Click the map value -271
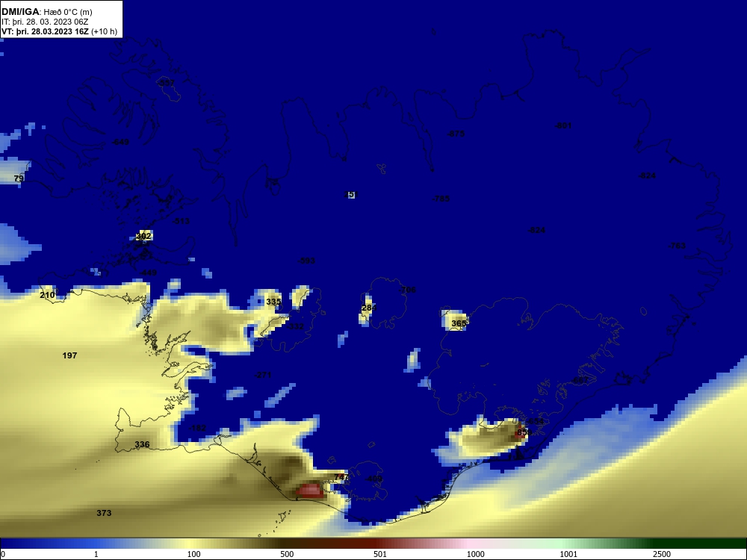The width and height of the screenshot is (747, 560). pyautogui.click(x=263, y=376)
